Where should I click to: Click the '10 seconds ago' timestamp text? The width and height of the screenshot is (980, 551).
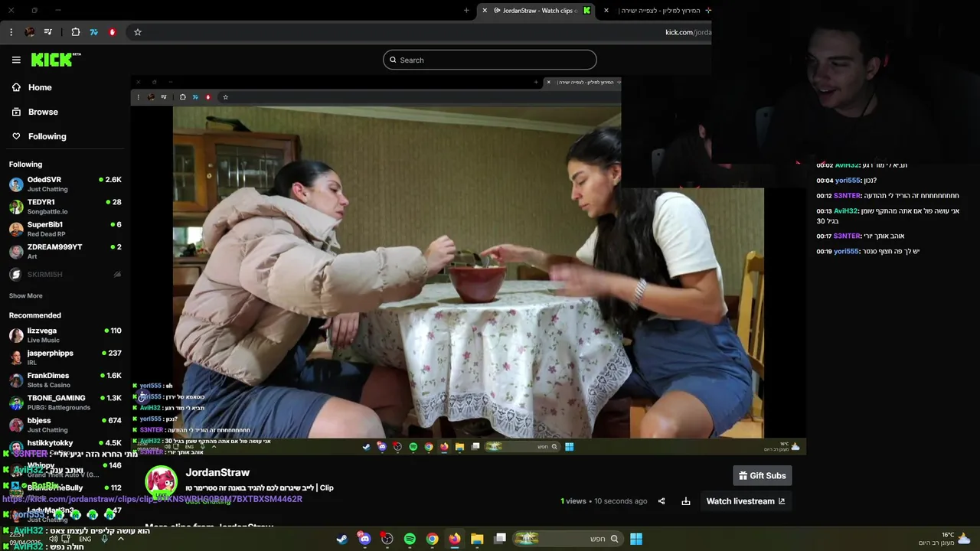621,501
